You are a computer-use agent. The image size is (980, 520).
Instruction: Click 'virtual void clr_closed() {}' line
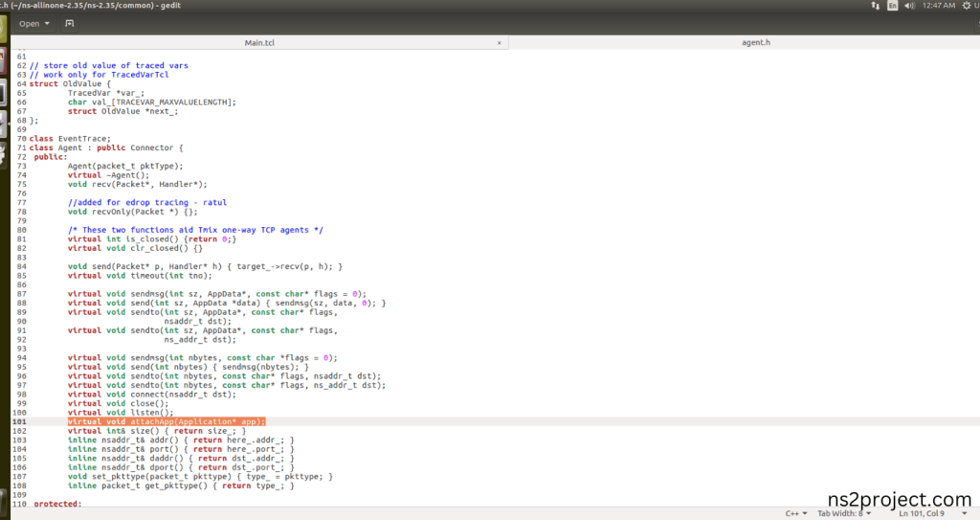(135, 248)
